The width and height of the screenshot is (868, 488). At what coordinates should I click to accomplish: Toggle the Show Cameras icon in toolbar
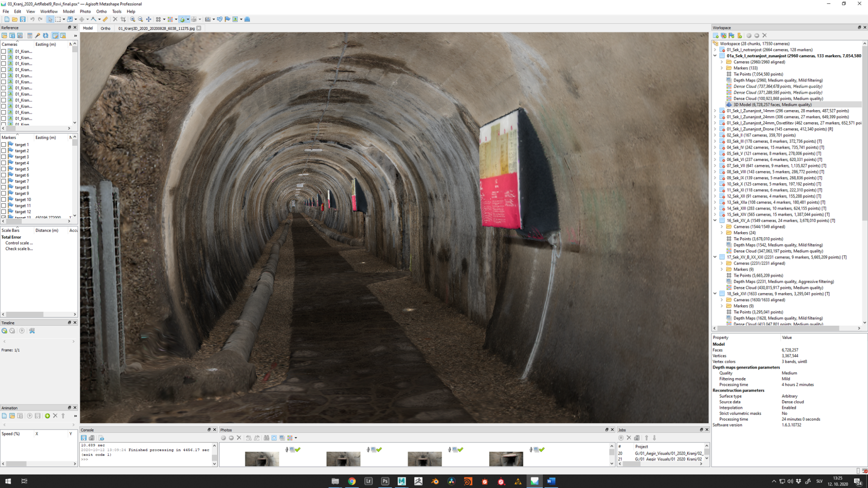point(208,19)
